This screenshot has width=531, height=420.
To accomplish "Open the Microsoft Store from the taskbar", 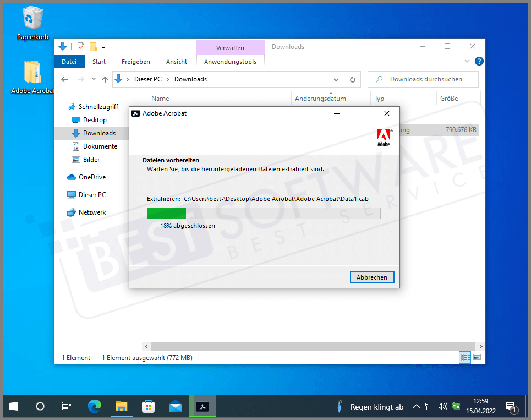I will (x=148, y=406).
